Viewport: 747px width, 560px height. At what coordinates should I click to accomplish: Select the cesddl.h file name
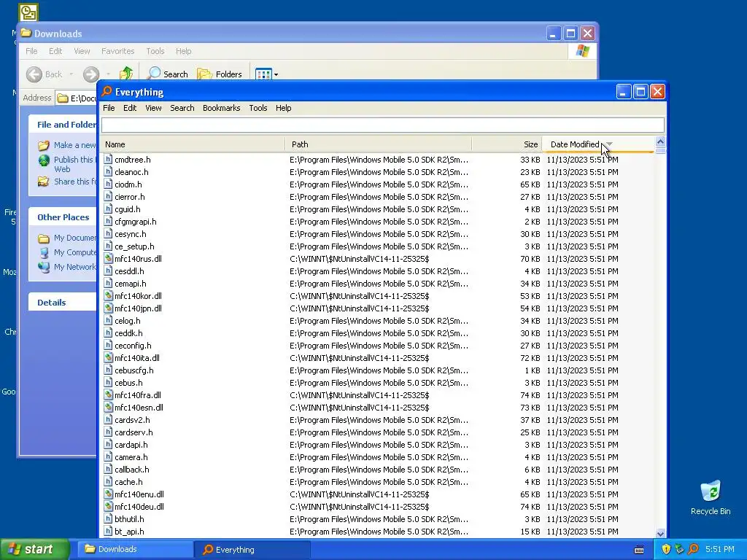[x=129, y=271]
